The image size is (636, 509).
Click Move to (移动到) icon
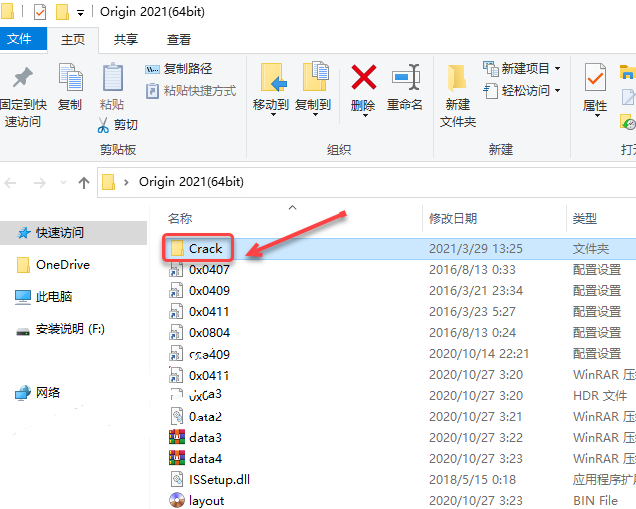click(274, 77)
